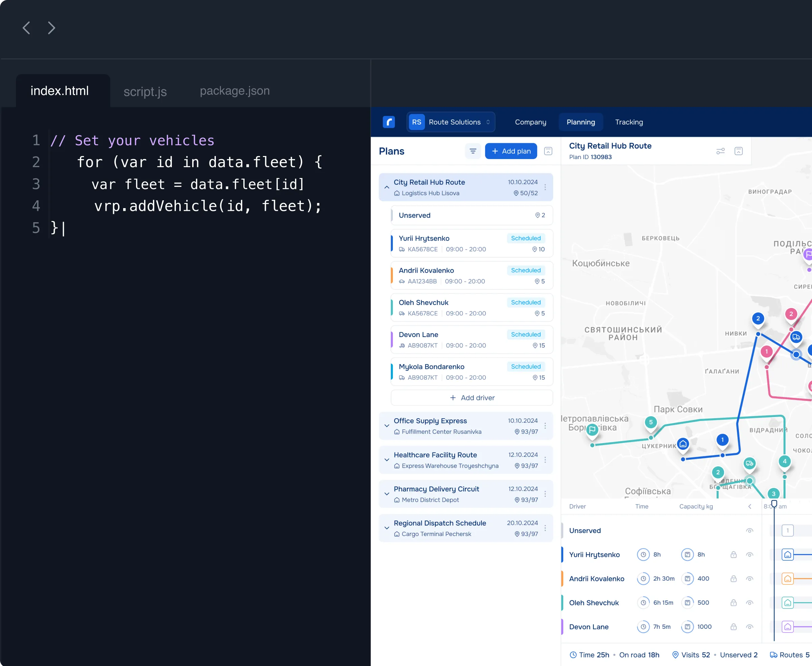
Task: Collapse the Plans panel icon
Action: click(x=548, y=151)
